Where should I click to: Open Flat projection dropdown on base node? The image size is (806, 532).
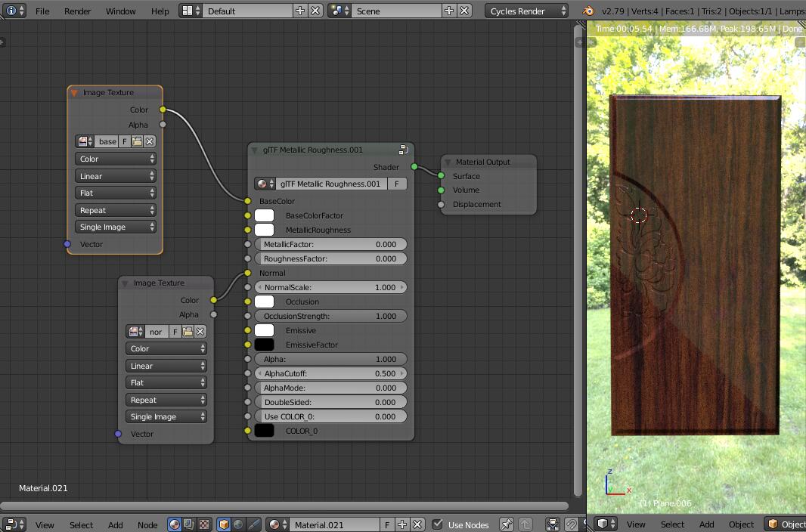tap(116, 193)
